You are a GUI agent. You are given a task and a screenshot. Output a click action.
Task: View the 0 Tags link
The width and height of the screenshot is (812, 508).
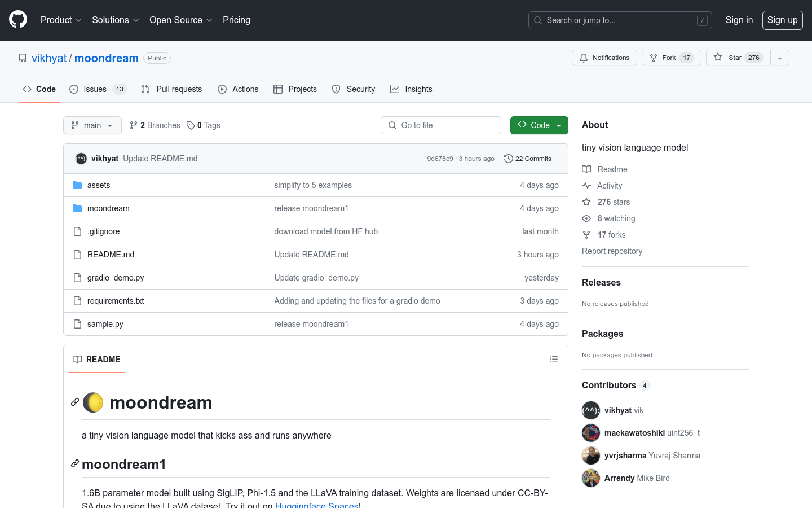204,125
